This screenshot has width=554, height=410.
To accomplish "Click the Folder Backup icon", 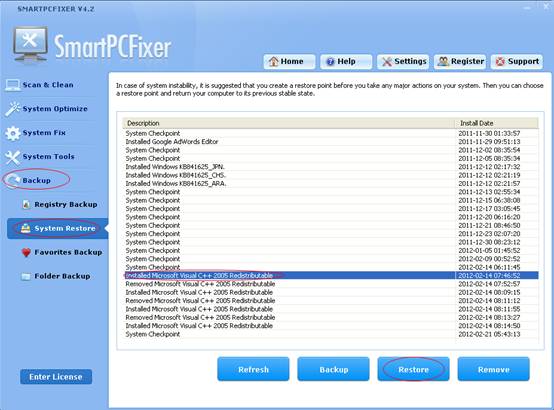I will click(x=26, y=276).
